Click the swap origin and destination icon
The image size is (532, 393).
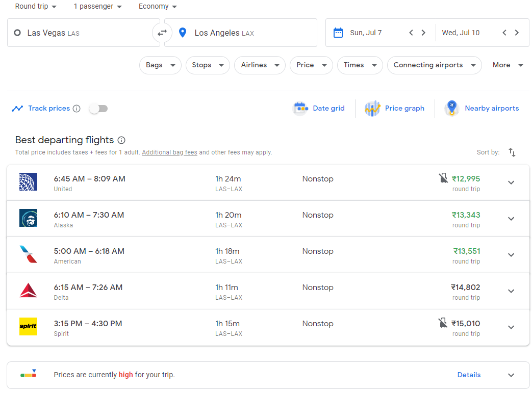[162, 32]
